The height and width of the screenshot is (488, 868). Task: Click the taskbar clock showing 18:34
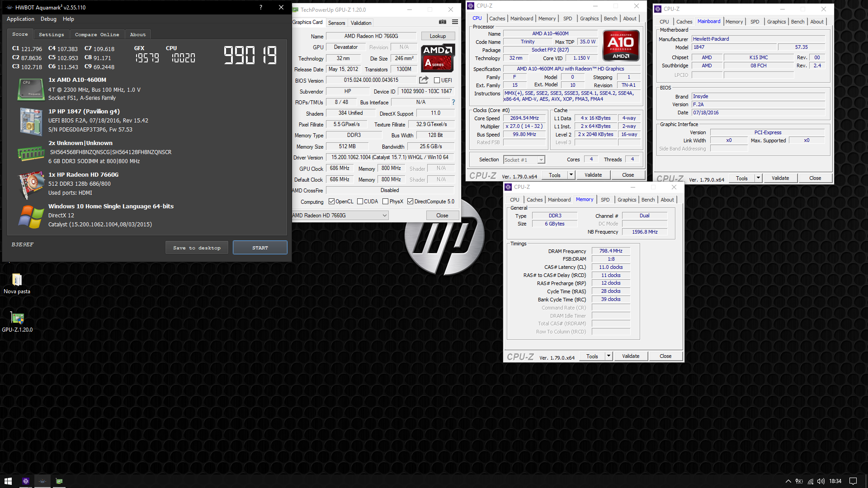coord(835,481)
